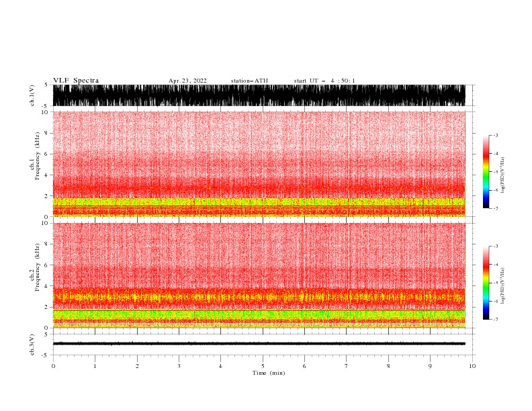Click time axis tick label "1"
This screenshot has width=532, height=411.
point(95,366)
